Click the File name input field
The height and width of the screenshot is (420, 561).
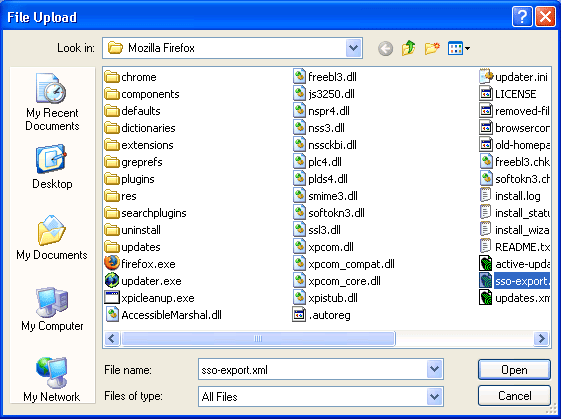312,370
